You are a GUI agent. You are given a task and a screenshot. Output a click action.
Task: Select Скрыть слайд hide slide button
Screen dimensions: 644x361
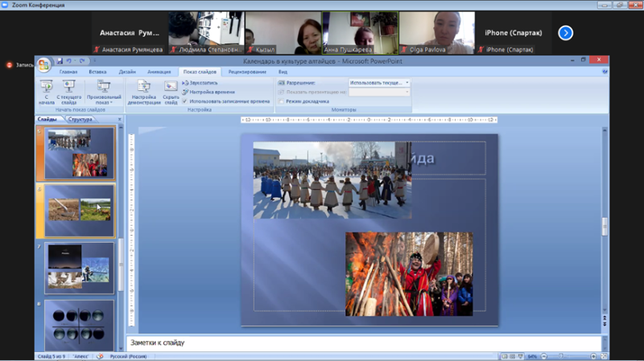[x=171, y=92]
